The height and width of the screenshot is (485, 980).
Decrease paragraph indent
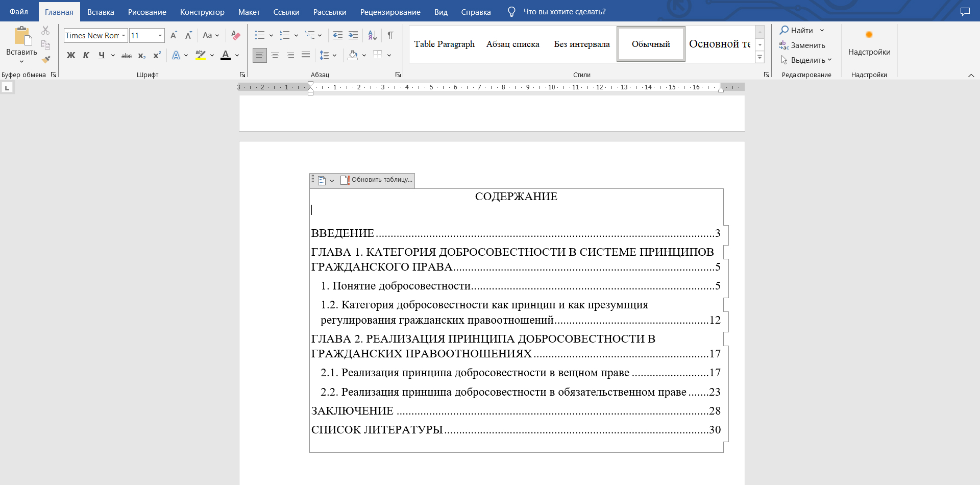(x=338, y=35)
